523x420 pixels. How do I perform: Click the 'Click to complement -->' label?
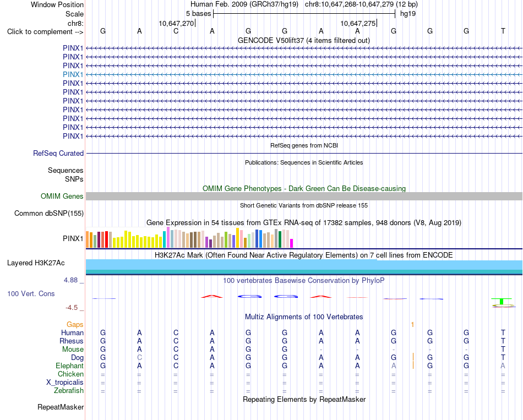[45, 32]
